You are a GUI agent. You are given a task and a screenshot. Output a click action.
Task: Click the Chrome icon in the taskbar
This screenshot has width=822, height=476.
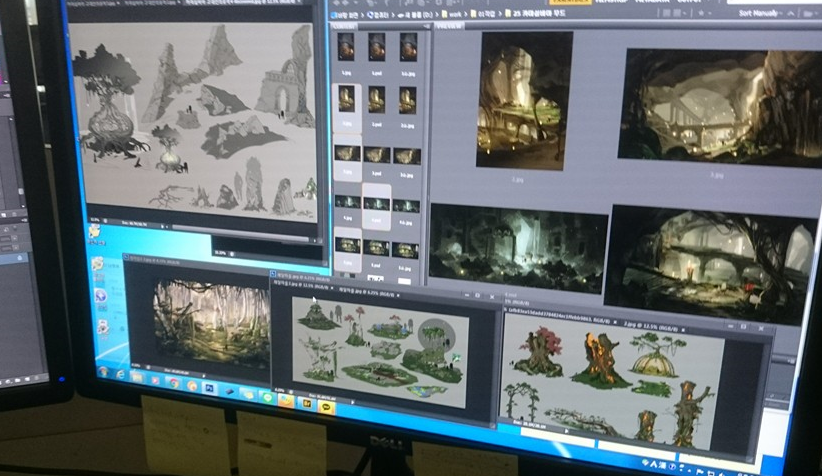point(174,383)
